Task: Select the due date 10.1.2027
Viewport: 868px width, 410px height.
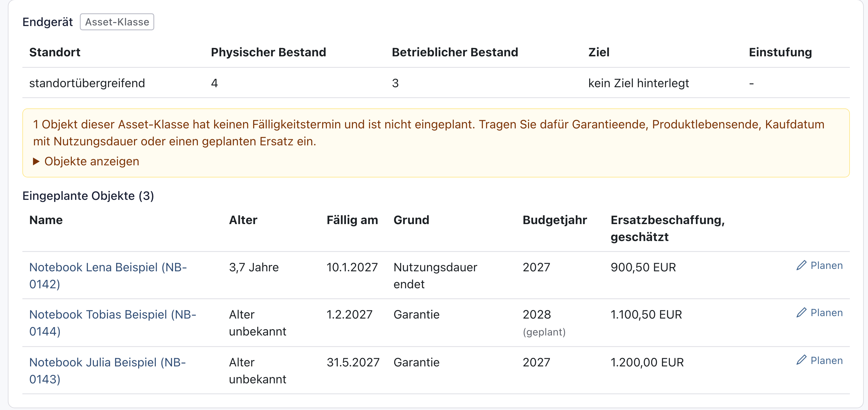Action: pos(352,267)
